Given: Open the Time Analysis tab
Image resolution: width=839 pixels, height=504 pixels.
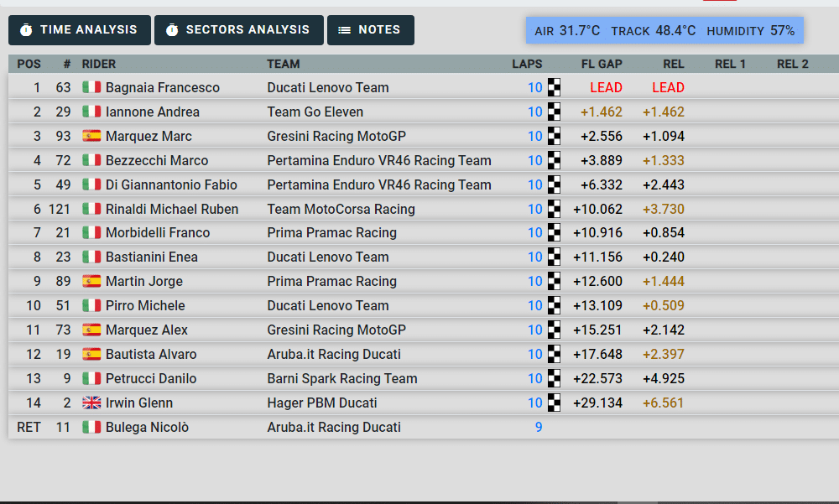Looking at the screenshot, I should pos(80,30).
